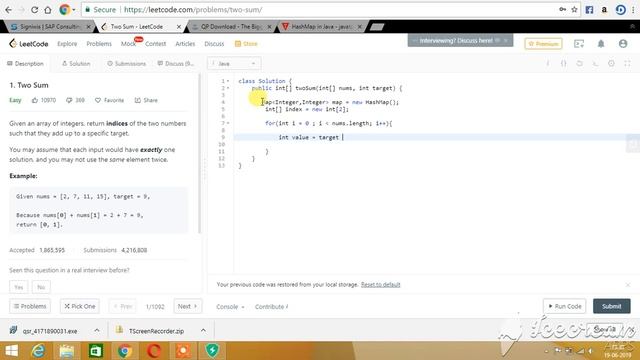Open the Discuss nav item
This screenshot has width=640, height=360.
214,44
